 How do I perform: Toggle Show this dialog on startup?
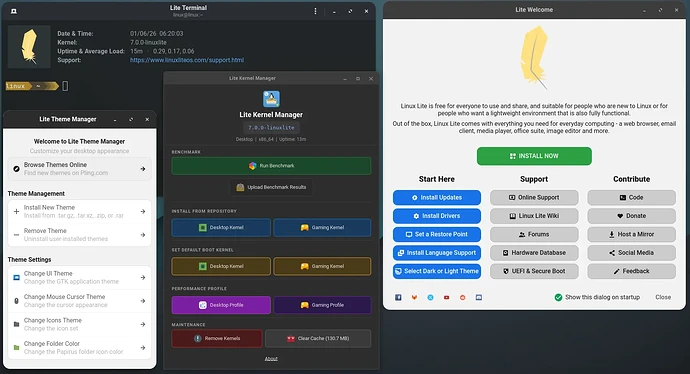tap(597, 297)
